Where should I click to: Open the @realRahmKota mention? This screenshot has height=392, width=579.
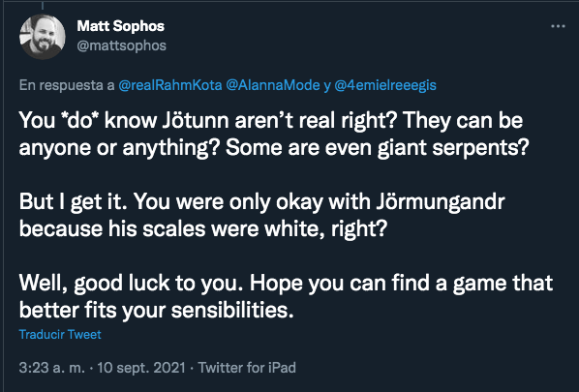click(170, 85)
